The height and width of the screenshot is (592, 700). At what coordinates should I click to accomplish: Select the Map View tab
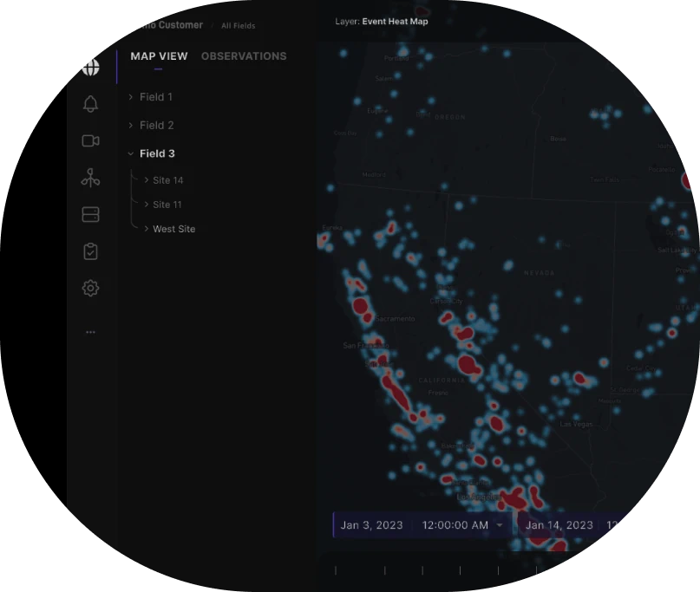tap(159, 56)
